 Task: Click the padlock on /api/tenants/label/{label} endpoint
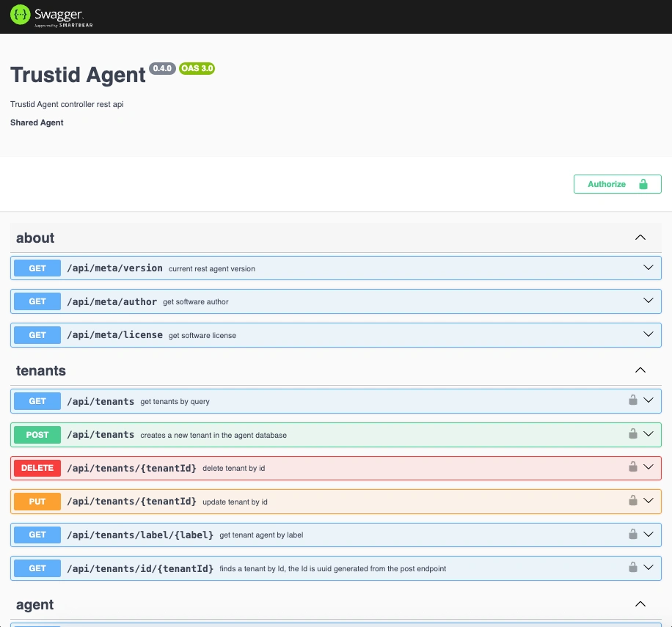632,535
